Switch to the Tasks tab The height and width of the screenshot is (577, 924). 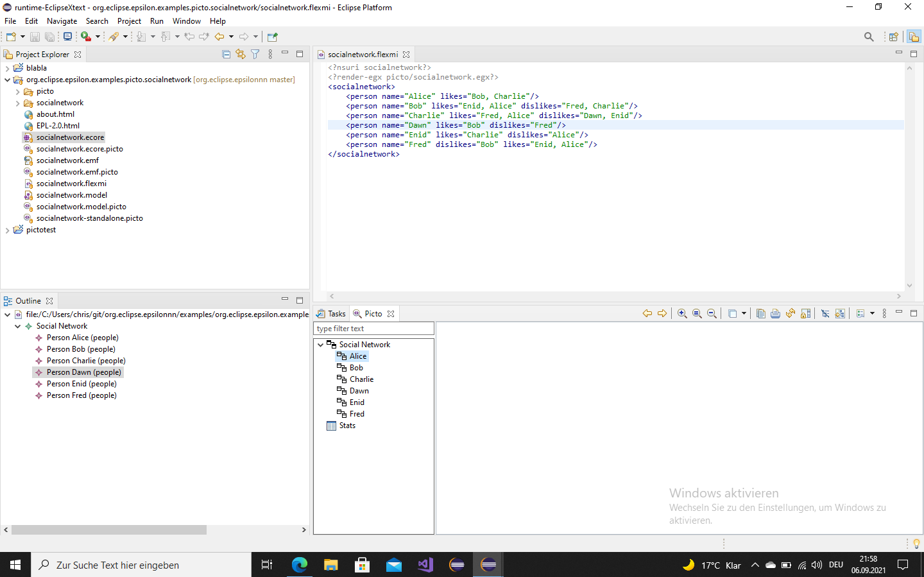click(332, 314)
